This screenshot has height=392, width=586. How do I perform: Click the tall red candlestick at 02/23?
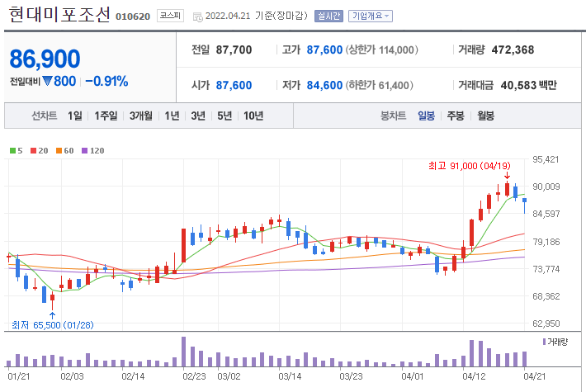(x=183, y=245)
